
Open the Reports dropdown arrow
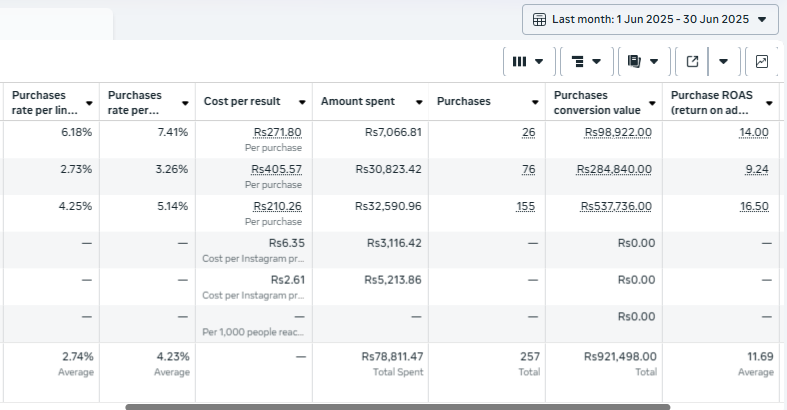point(654,61)
